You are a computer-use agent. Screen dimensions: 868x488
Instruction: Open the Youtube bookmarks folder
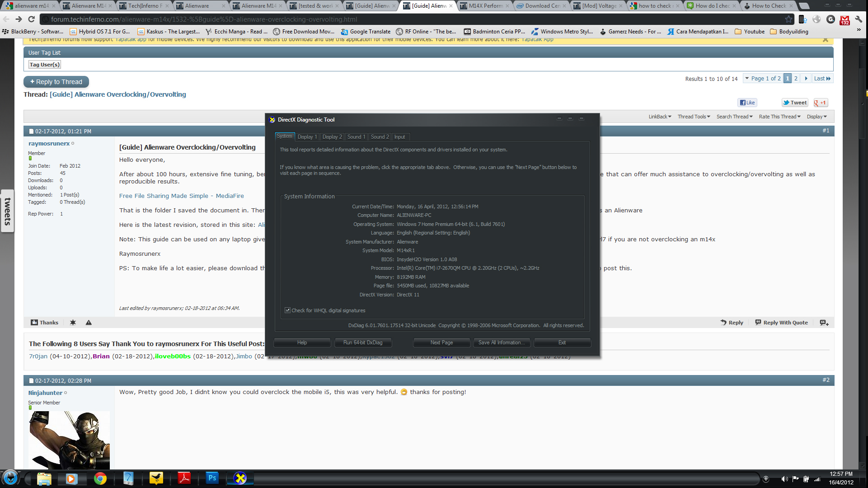coord(749,31)
